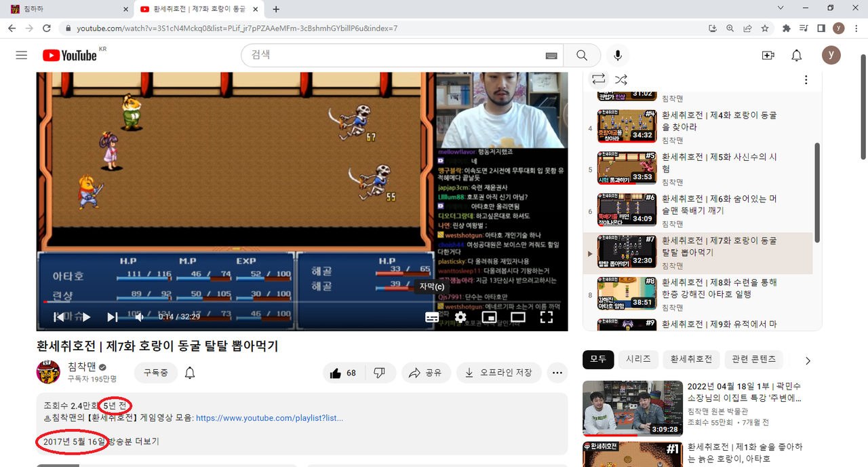Open zoom magnifier in address bar
This screenshot has width=868, height=467.
730,29
